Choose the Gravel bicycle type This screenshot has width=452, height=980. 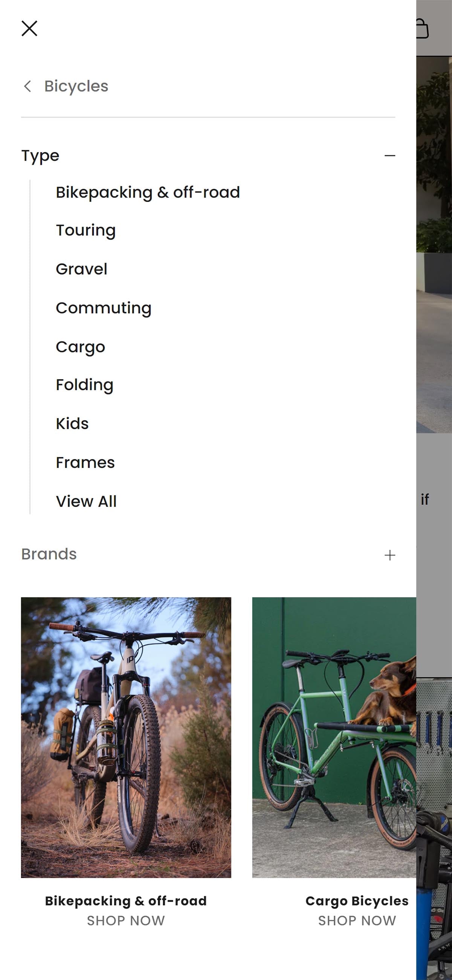click(x=81, y=269)
